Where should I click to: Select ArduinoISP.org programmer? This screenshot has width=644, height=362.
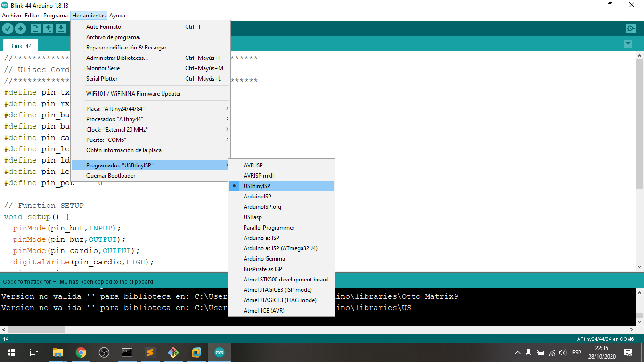(x=281, y=207)
